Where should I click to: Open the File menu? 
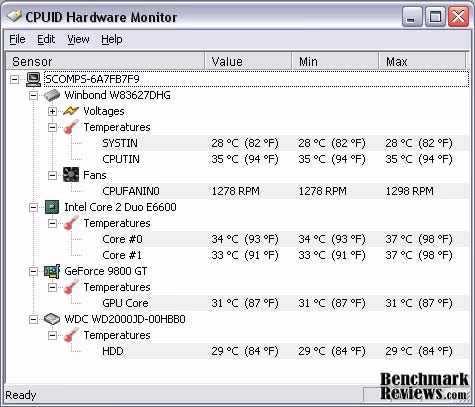click(17, 39)
